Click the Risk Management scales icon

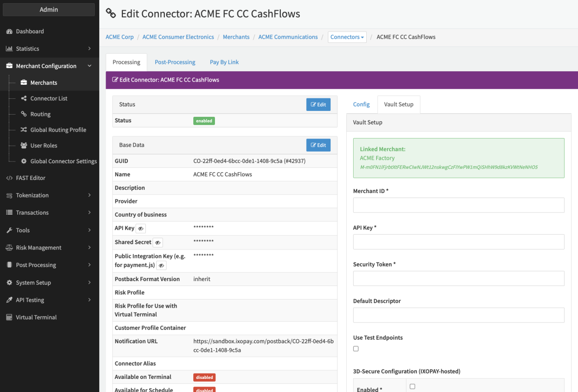pos(9,248)
